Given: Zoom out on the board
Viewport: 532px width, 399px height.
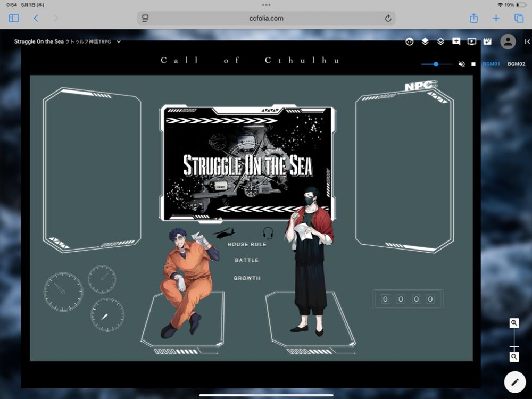Looking at the screenshot, I should tap(514, 356).
